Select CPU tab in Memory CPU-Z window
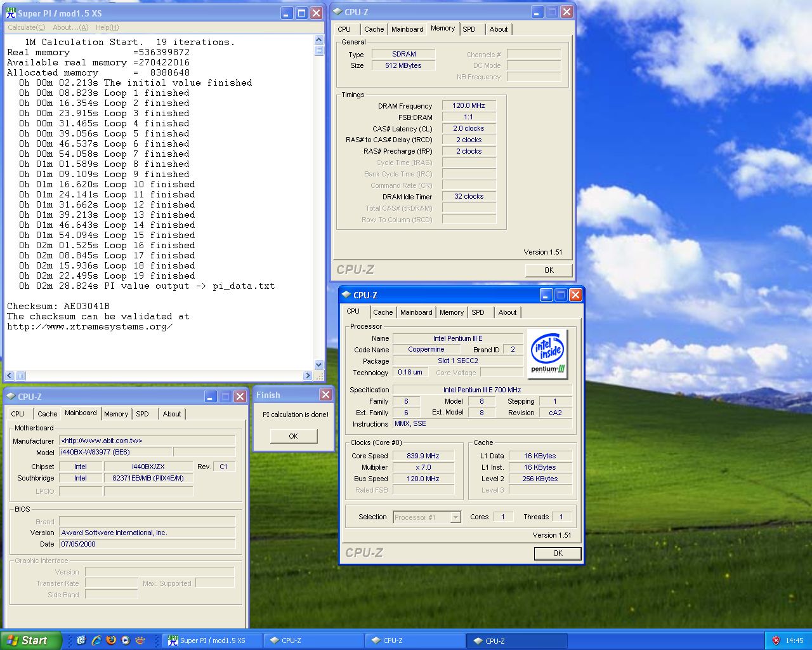812x650 pixels. click(x=344, y=29)
